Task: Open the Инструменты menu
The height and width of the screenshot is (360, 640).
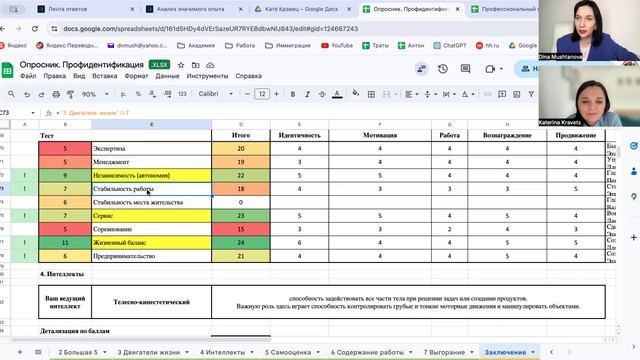Action: point(207,76)
